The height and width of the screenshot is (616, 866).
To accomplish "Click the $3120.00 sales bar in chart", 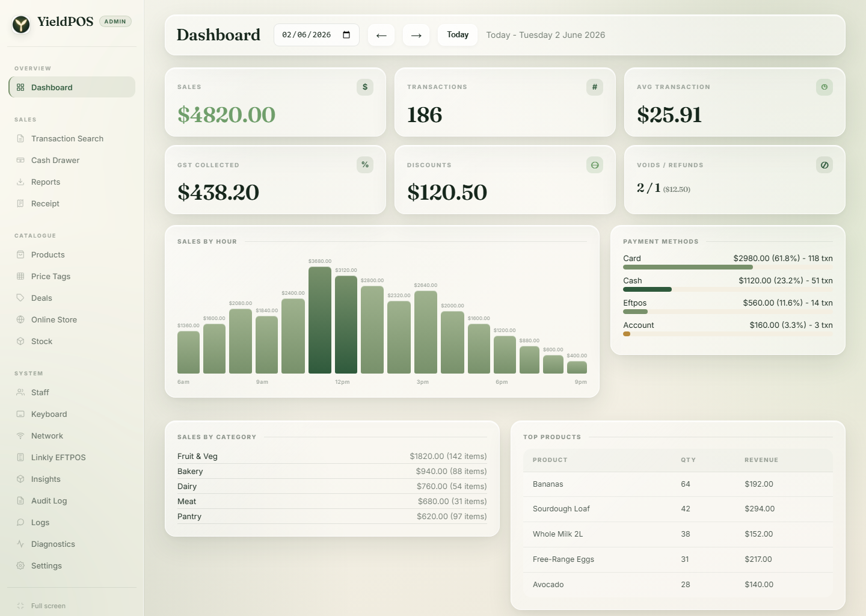I will click(x=346, y=325).
